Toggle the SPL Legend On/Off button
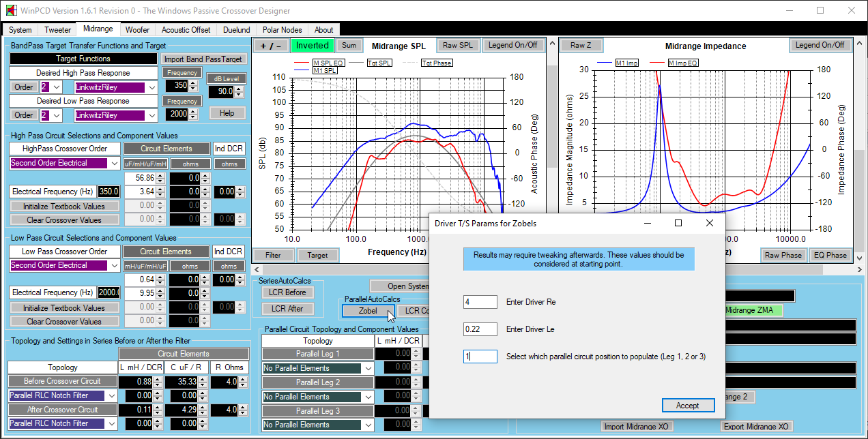 512,46
